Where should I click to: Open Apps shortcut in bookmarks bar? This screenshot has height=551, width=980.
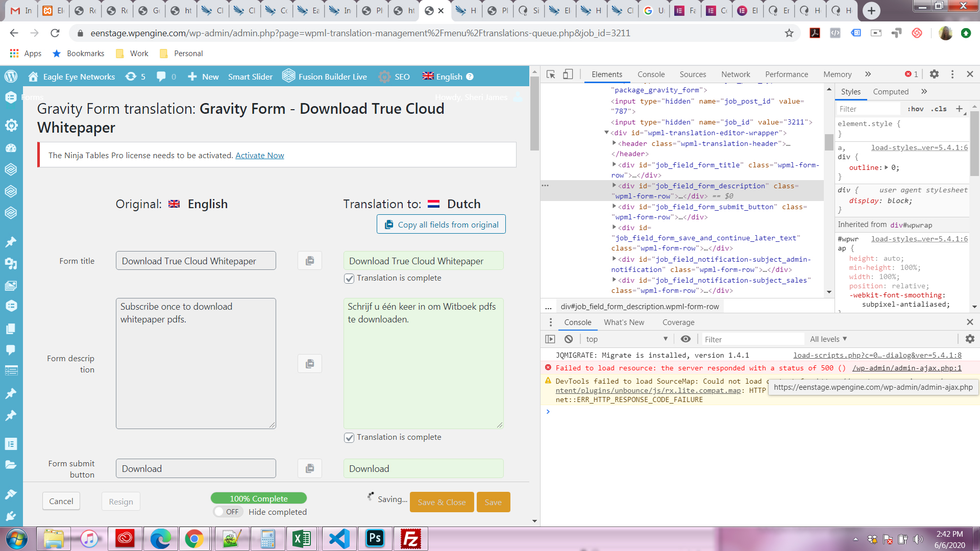[26, 54]
